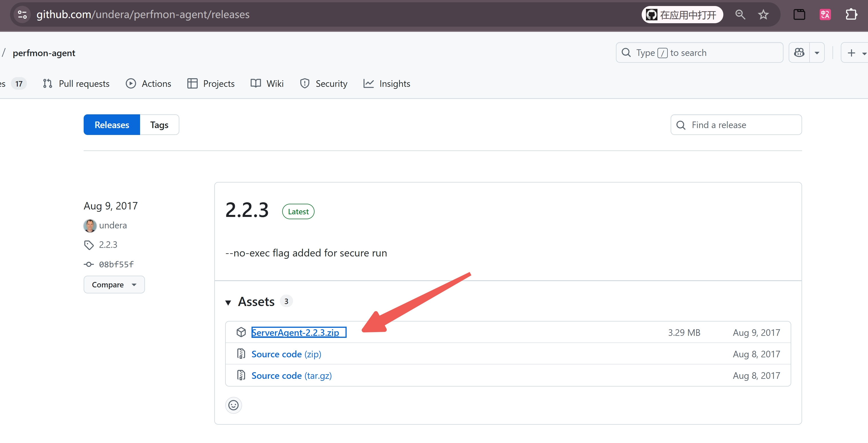
Task: Click the Security shield icon
Action: tap(305, 84)
